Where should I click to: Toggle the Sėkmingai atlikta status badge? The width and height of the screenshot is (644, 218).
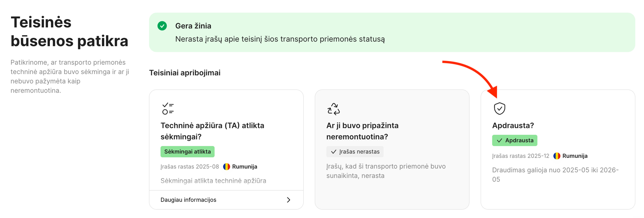(187, 151)
